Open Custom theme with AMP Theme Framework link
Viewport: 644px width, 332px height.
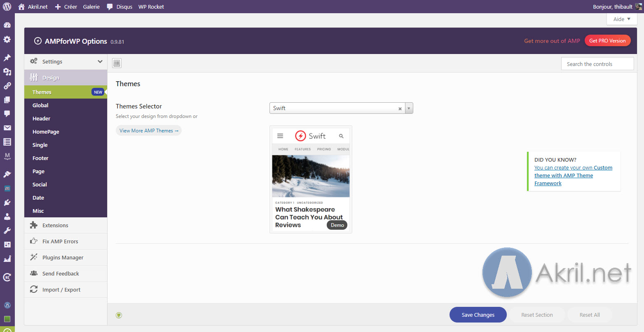573,175
